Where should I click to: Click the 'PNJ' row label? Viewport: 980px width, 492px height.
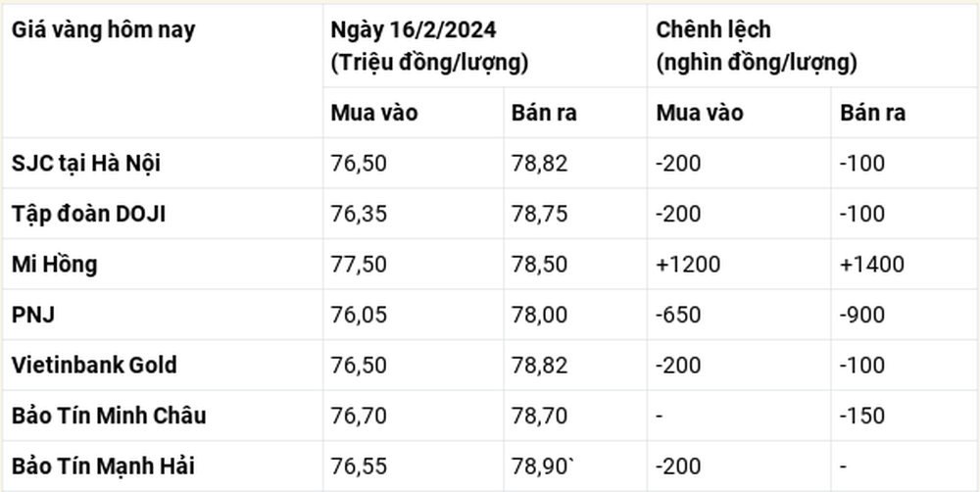point(33,315)
